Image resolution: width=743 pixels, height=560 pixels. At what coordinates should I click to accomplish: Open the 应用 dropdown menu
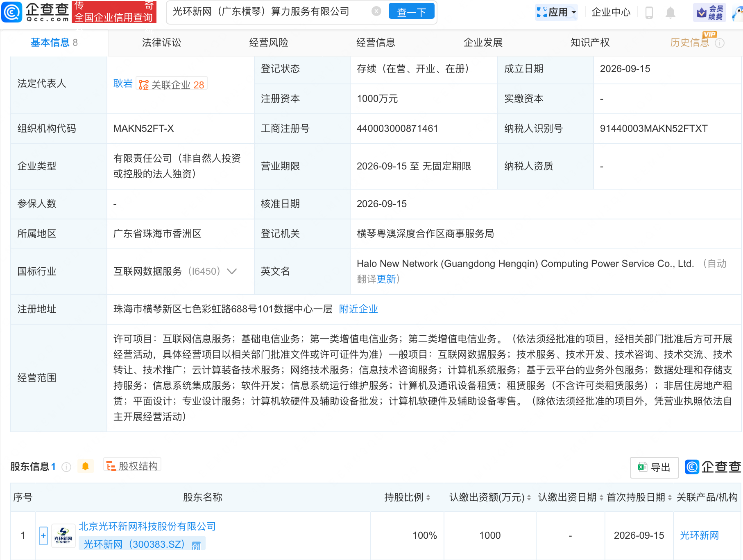(x=556, y=12)
